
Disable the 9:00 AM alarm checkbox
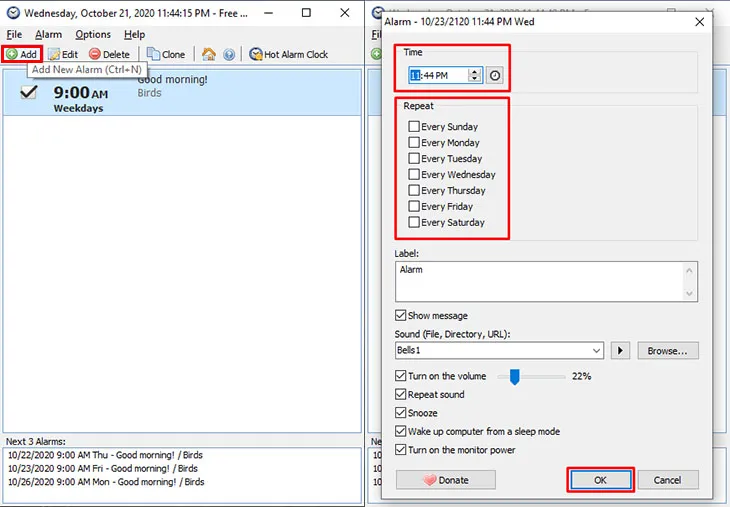tap(29, 92)
